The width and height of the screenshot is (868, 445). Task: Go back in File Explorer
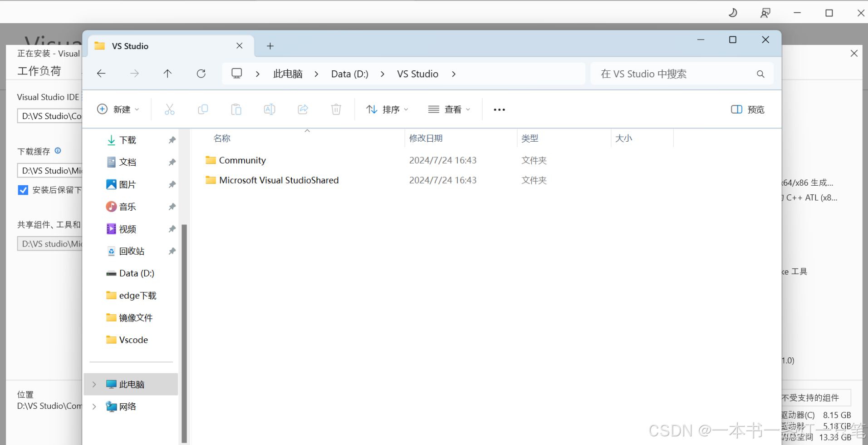point(101,74)
